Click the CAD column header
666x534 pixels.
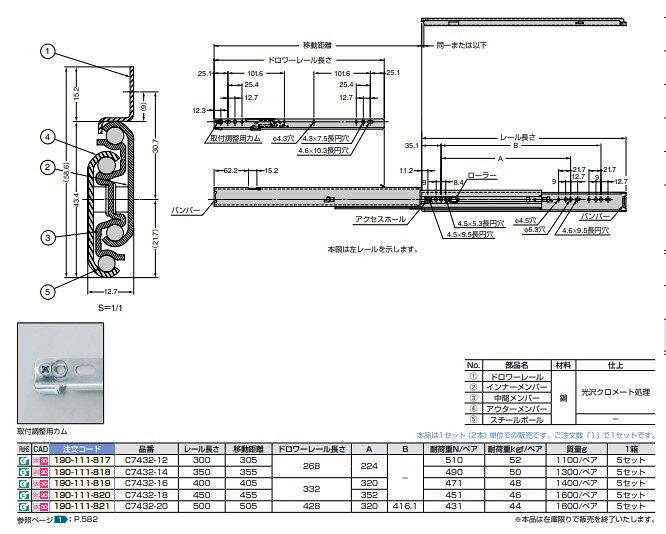40,449
